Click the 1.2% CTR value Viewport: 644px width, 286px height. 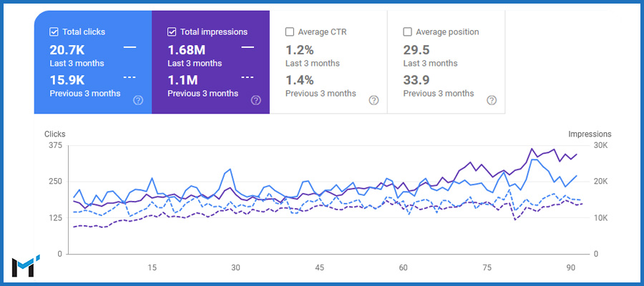299,50
